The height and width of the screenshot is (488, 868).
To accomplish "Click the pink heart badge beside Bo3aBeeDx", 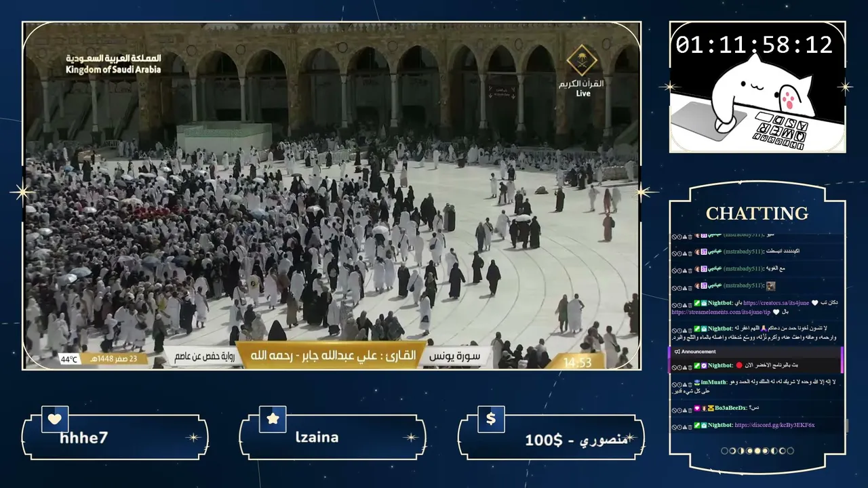I will point(696,409).
